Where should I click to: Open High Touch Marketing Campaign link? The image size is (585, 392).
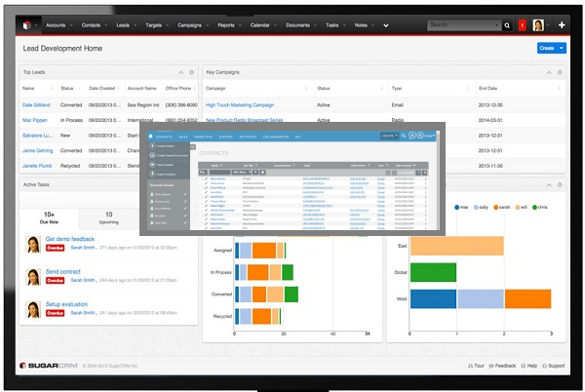[240, 105]
